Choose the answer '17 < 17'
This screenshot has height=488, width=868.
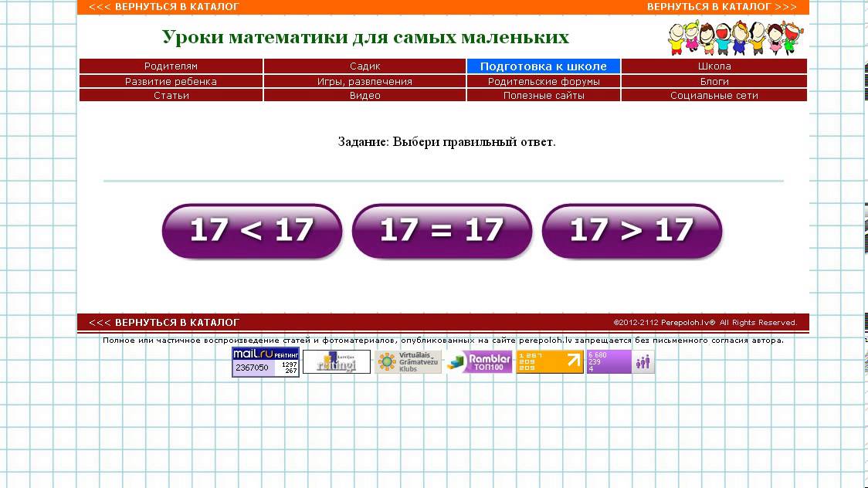point(252,231)
